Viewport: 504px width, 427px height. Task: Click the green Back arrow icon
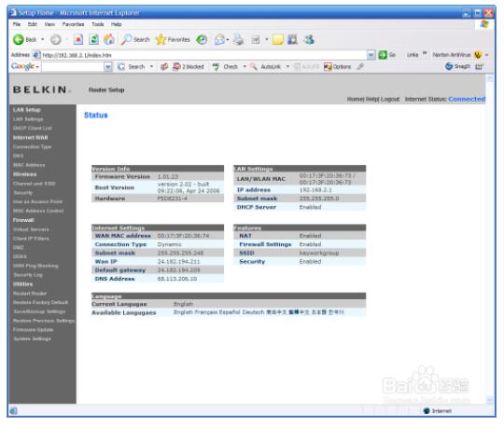coord(19,39)
